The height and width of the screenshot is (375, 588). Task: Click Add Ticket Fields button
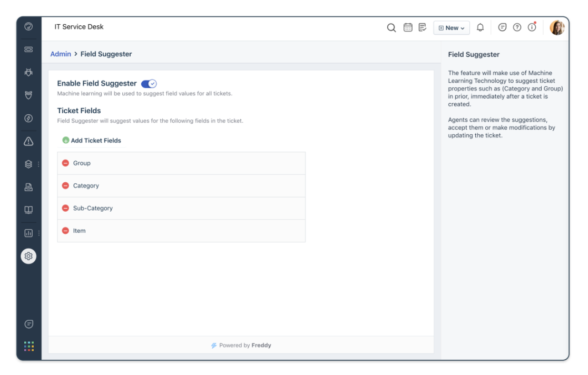(x=92, y=141)
